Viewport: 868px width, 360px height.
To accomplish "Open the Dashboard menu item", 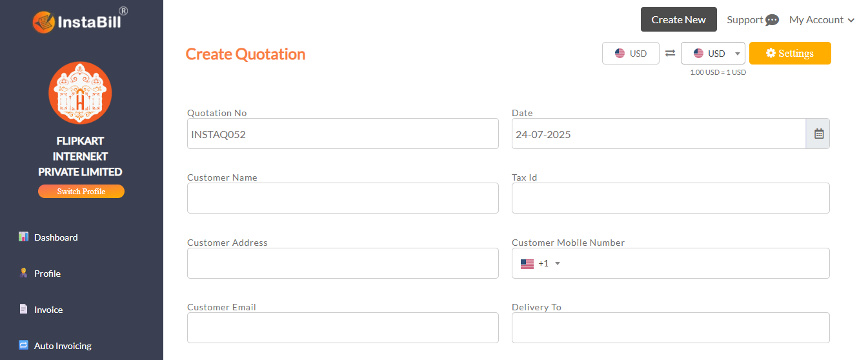I will coord(56,237).
